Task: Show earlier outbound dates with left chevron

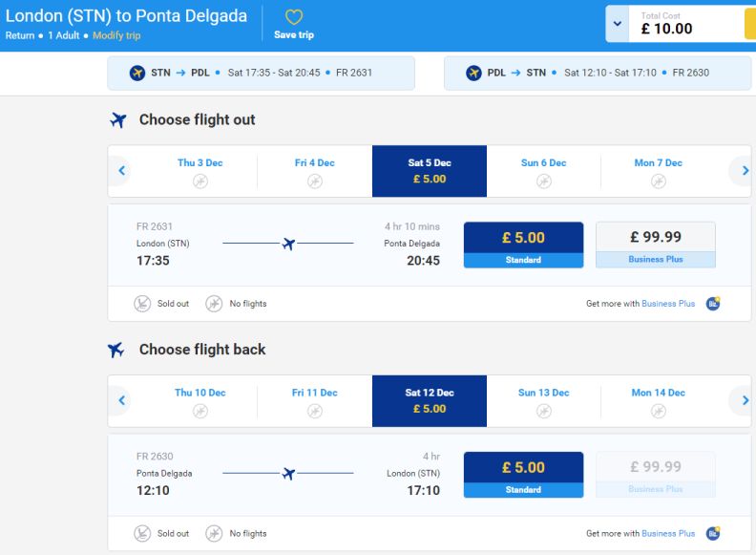Action: (122, 171)
